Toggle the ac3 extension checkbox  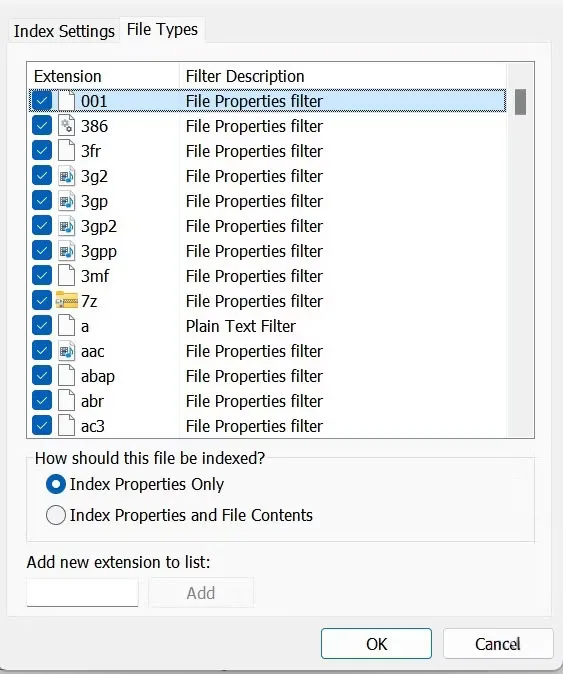point(42,426)
